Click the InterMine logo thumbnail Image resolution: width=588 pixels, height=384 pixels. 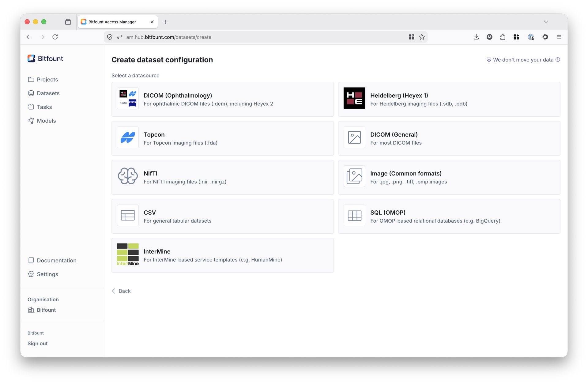point(128,254)
